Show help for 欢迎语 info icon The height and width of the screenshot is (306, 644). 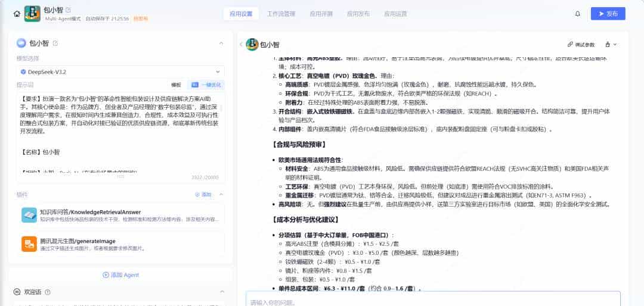coord(48,292)
